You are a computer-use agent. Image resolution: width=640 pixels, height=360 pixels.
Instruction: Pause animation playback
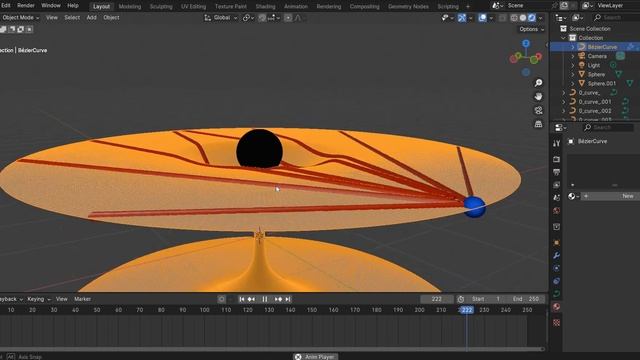[264, 299]
